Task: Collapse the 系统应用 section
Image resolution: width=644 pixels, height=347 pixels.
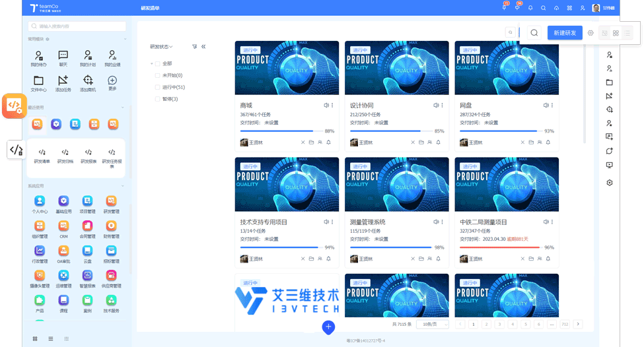Action: click(122, 186)
